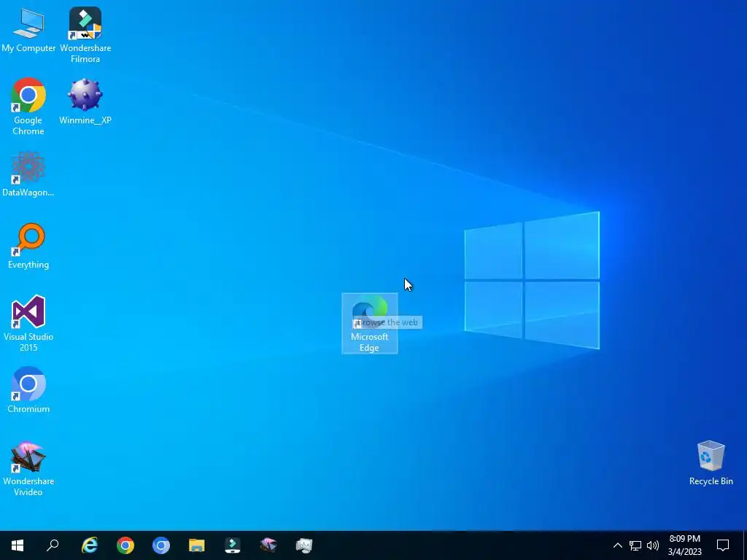Select the My Computer desktop icon
This screenshot has height=560, width=747.
click(28, 29)
